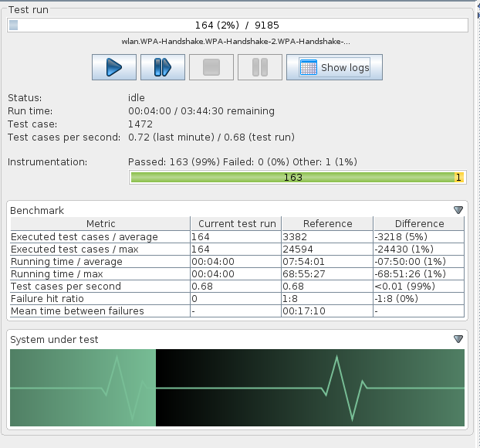Click the calendar icon in Show logs
The height and width of the screenshot is (448, 480).
pyautogui.click(x=308, y=67)
